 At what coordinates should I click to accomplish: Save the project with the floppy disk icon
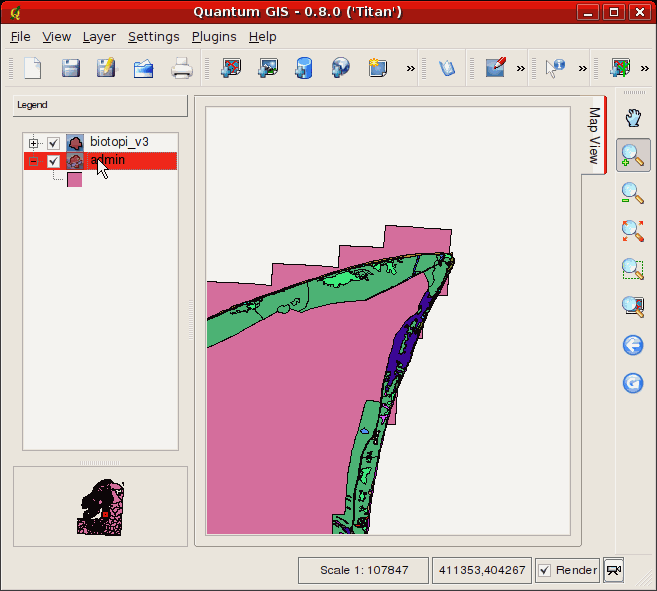point(71,68)
